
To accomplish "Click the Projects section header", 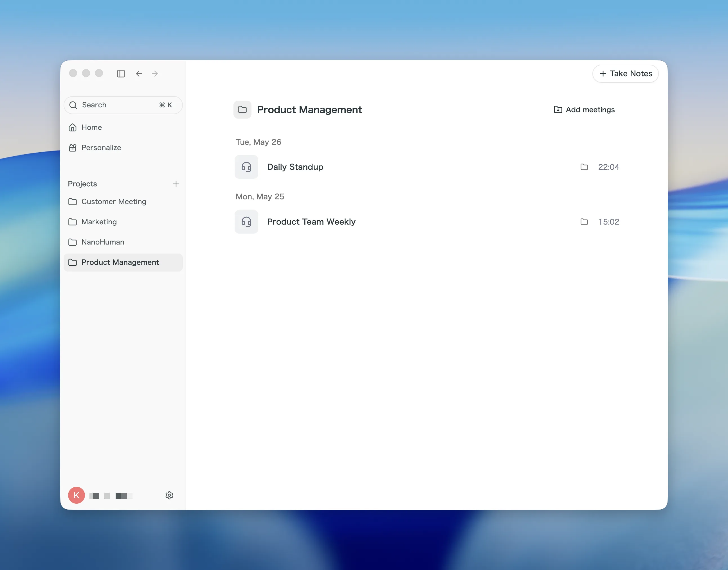I will click(x=82, y=184).
